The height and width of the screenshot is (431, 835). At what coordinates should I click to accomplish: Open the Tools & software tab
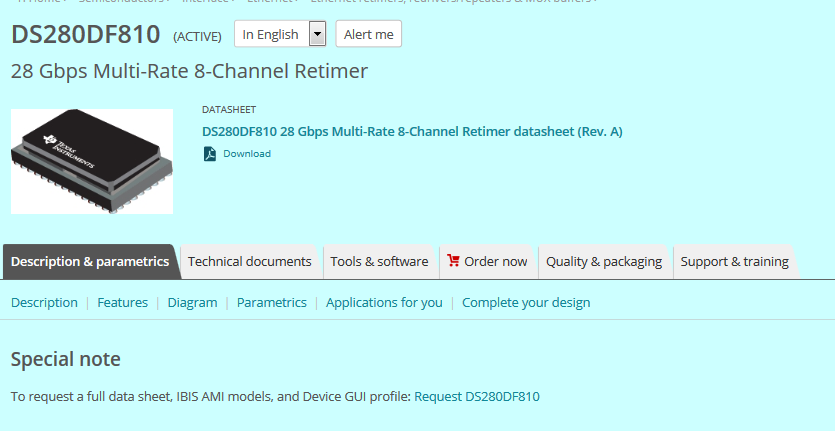[379, 261]
